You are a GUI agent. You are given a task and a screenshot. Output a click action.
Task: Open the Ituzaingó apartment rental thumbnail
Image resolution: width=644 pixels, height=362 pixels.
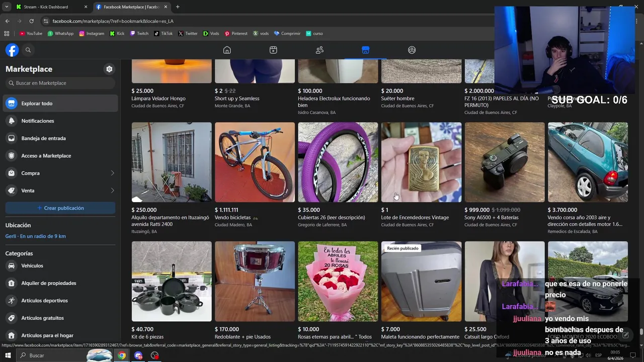(x=172, y=162)
